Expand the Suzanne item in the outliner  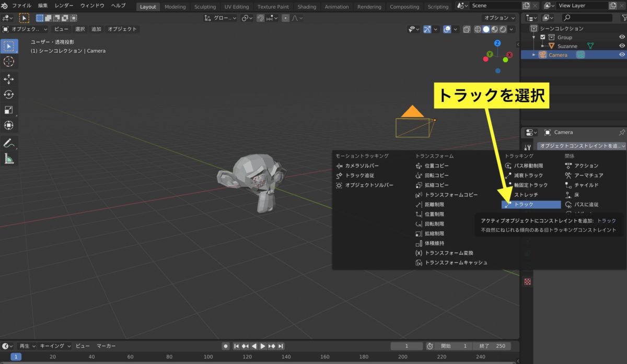point(542,46)
